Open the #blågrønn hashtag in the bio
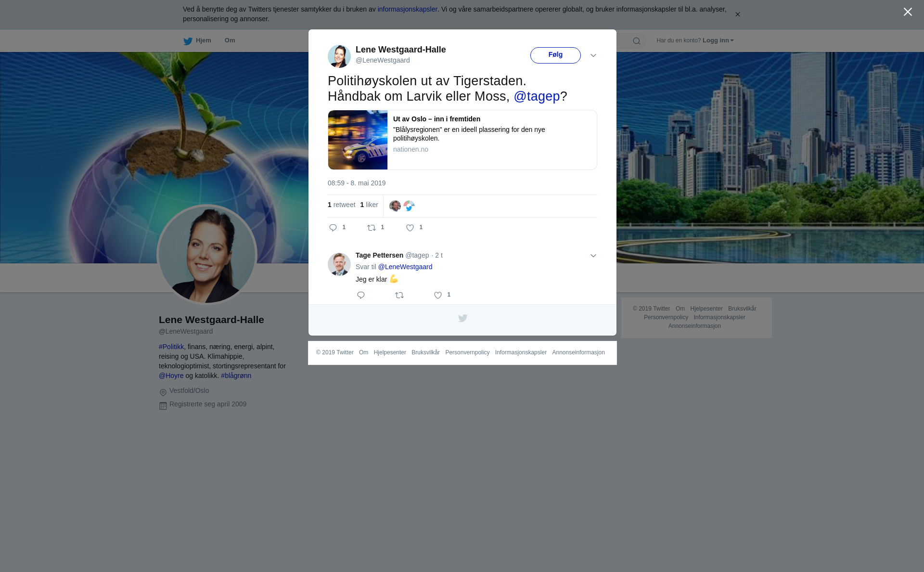This screenshot has width=924, height=572. pyautogui.click(x=236, y=376)
